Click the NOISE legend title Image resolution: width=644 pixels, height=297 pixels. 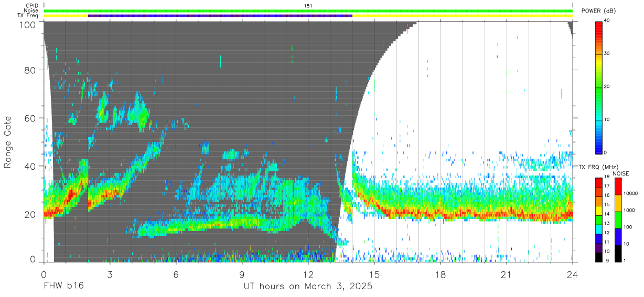pyautogui.click(x=621, y=173)
